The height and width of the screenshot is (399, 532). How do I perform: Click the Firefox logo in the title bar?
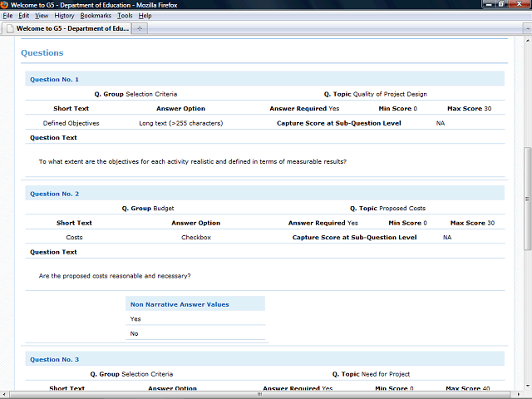tap(5, 5)
